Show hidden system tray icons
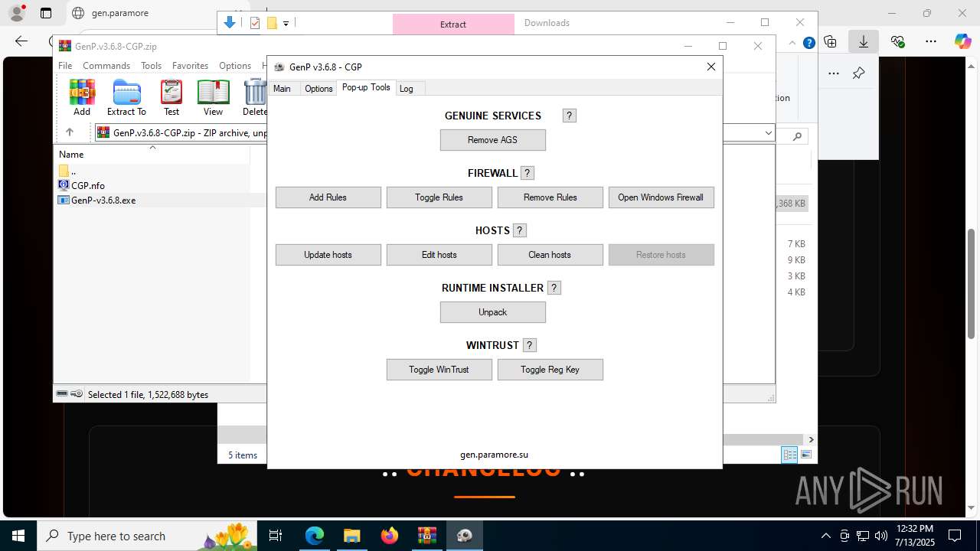Viewport: 980px width, 551px height. coord(825,536)
